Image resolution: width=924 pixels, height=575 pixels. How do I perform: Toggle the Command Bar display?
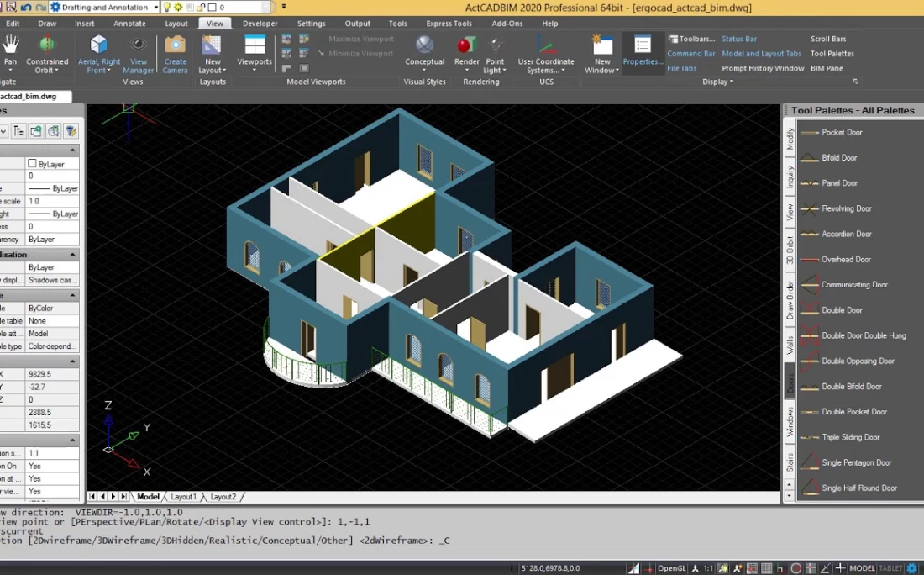pos(690,54)
